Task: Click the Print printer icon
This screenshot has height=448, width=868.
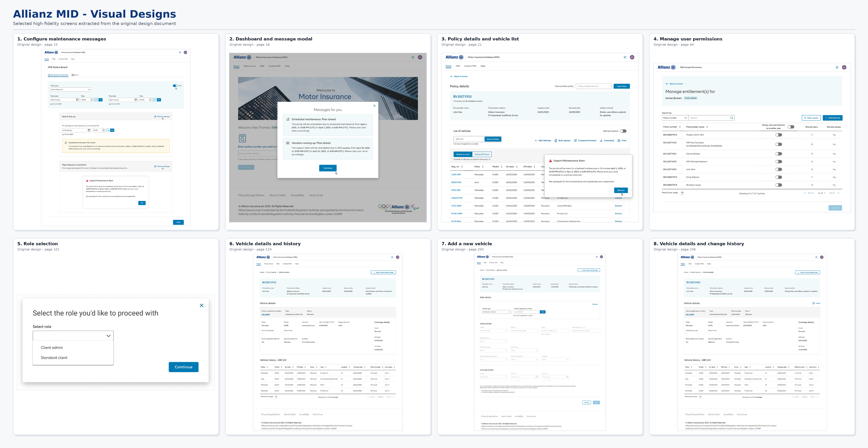Action: click(619, 141)
